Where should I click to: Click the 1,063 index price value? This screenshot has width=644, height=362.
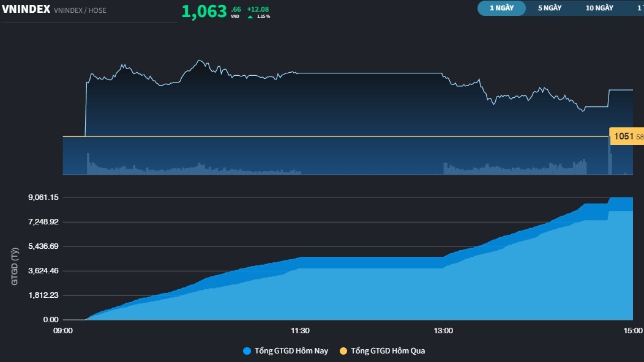pos(204,12)
